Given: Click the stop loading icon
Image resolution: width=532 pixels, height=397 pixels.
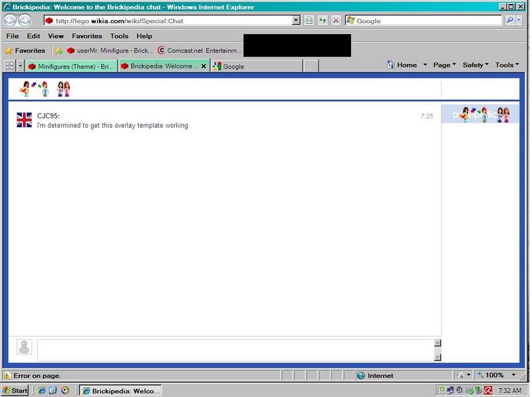Looking at the screenshot, I should [336, 21].
